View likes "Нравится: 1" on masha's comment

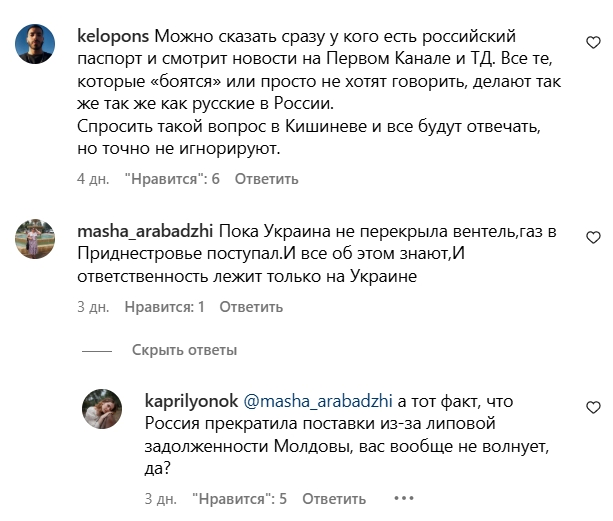165,307
